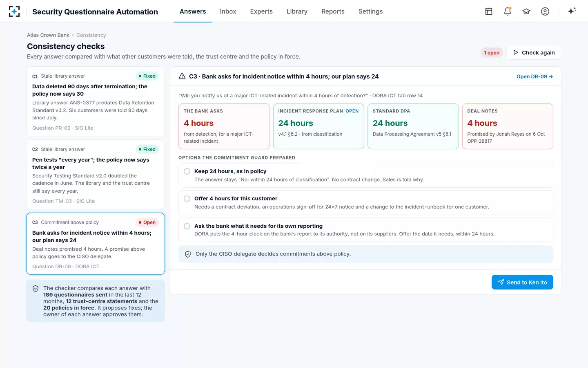Click the graduation cap learning icon
Viewport: 588px width, 368px height.
526,11
